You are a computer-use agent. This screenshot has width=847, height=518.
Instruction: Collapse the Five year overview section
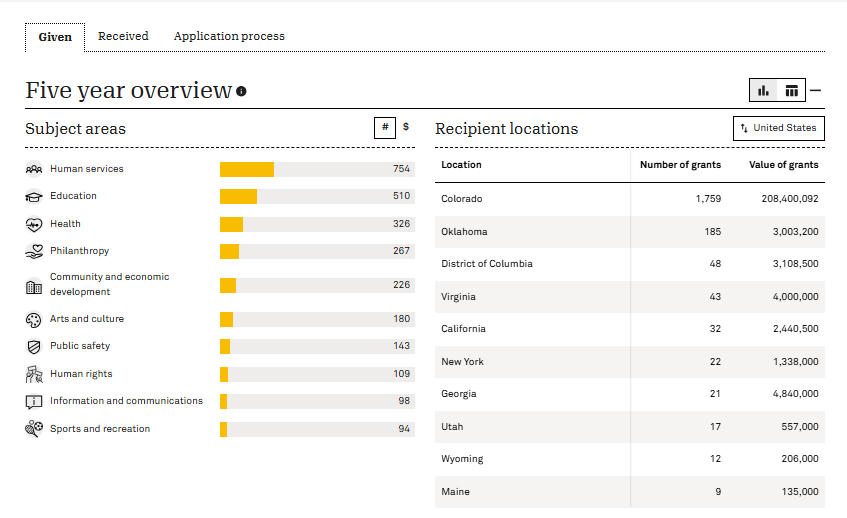click(816, 91)
